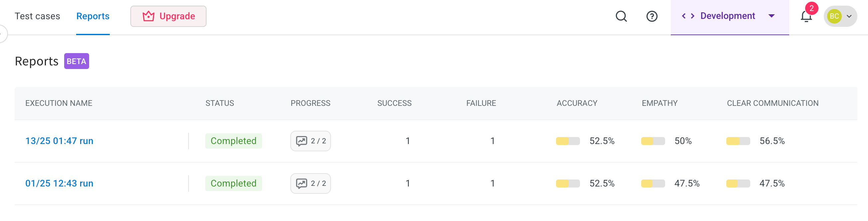Expand the collapsed sidebar handle
Image resolution: width=868 pixels, height=221 pixels.
[x=2, y=34]
